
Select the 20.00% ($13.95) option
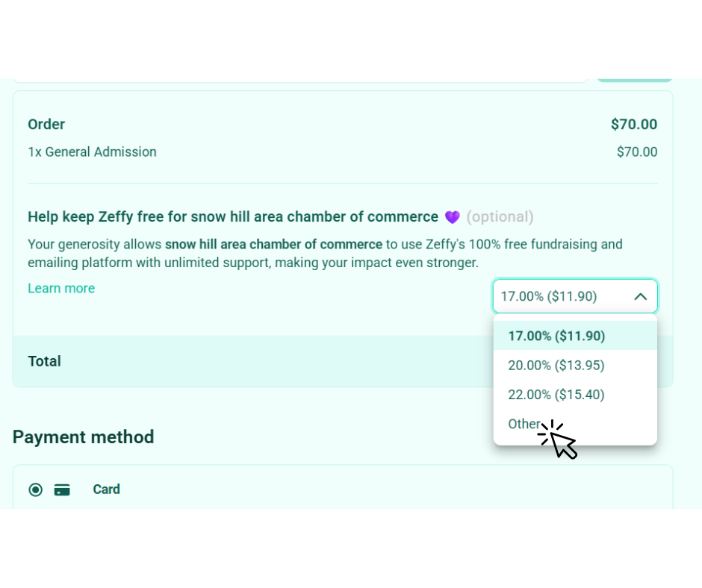575,365
